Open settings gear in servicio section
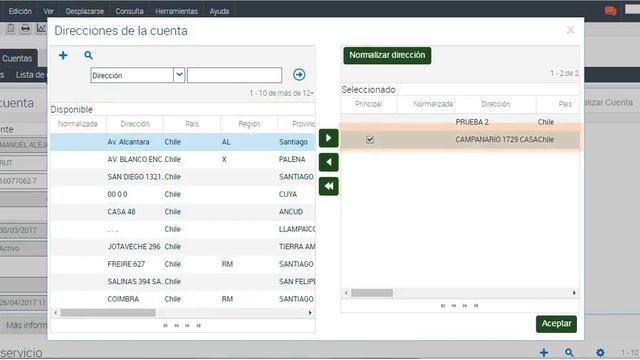 [x=600, y=352]
